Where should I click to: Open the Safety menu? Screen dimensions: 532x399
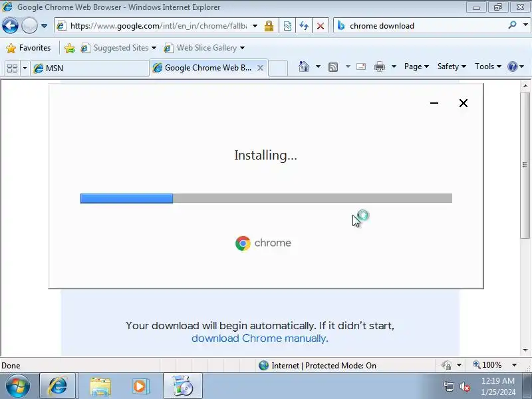pyautogui.click(x=452, y=66)
